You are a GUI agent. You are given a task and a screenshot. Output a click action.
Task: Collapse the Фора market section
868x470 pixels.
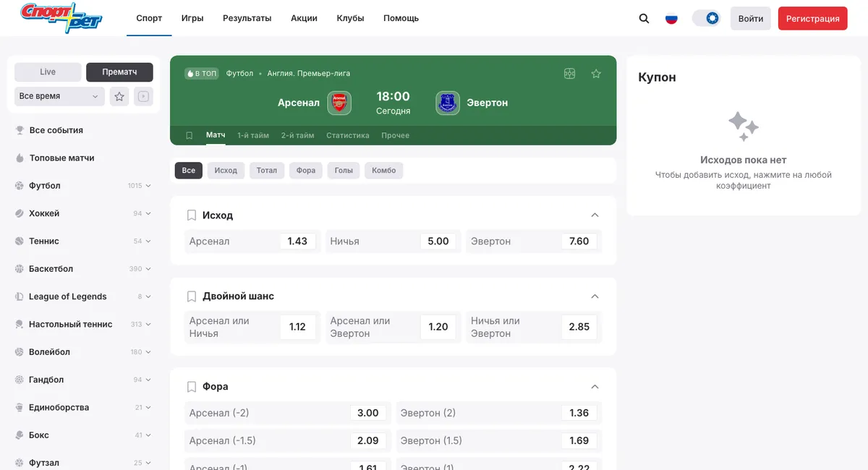pyautogui.click(x=595, y=387)
